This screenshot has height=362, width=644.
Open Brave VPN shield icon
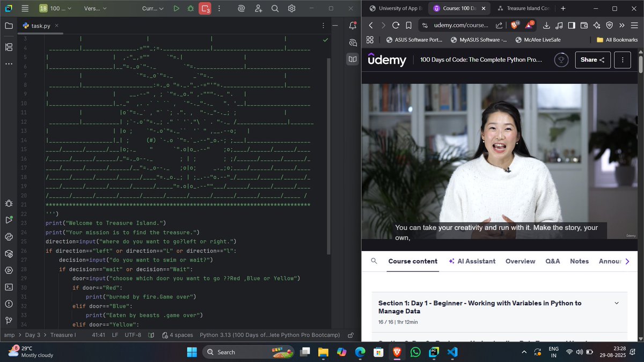point(610,25)
